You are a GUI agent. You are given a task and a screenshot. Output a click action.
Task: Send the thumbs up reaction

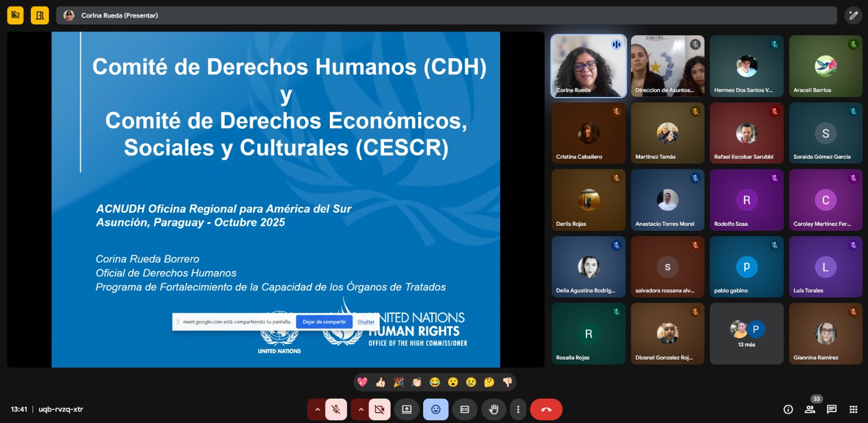click(380, 382)
